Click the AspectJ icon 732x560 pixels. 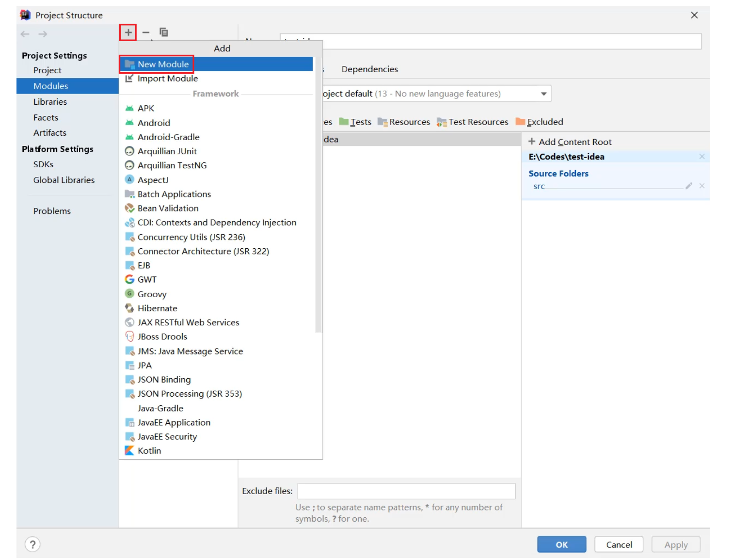pyautogui.click(x=129, y=179)
